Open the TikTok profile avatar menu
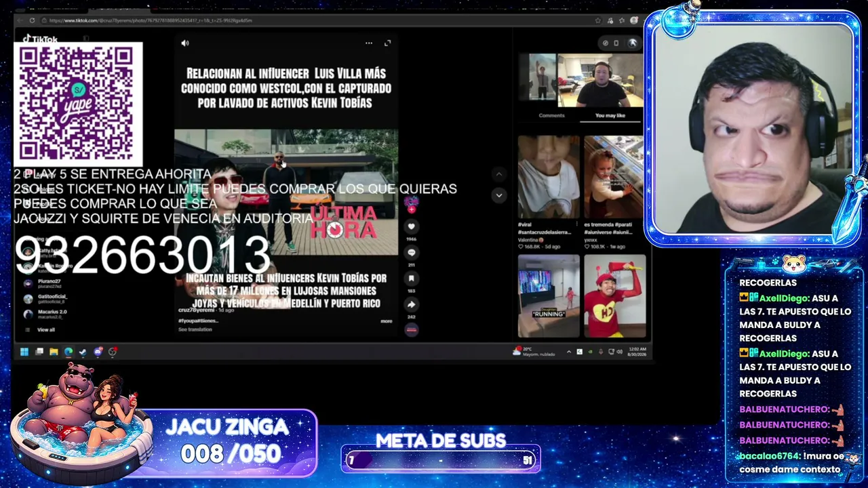 point(633,43)
